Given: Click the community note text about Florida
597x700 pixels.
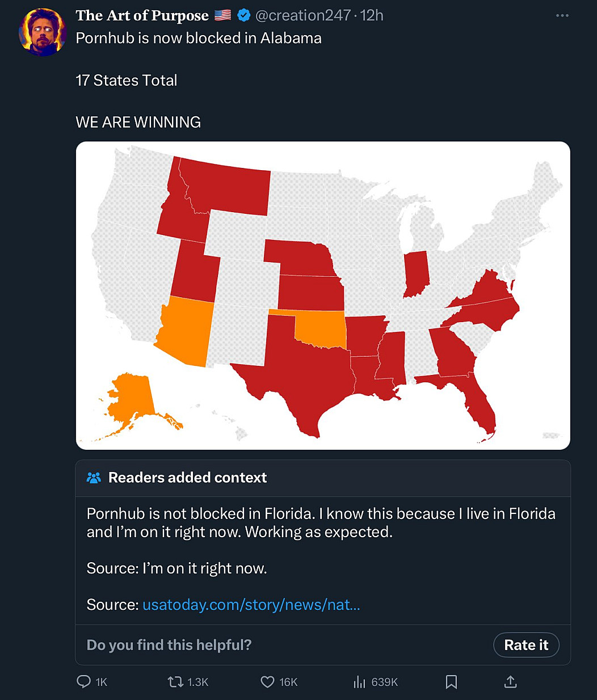Looking at the screenshot, I should pyautogui.click(x=321, y=522).
